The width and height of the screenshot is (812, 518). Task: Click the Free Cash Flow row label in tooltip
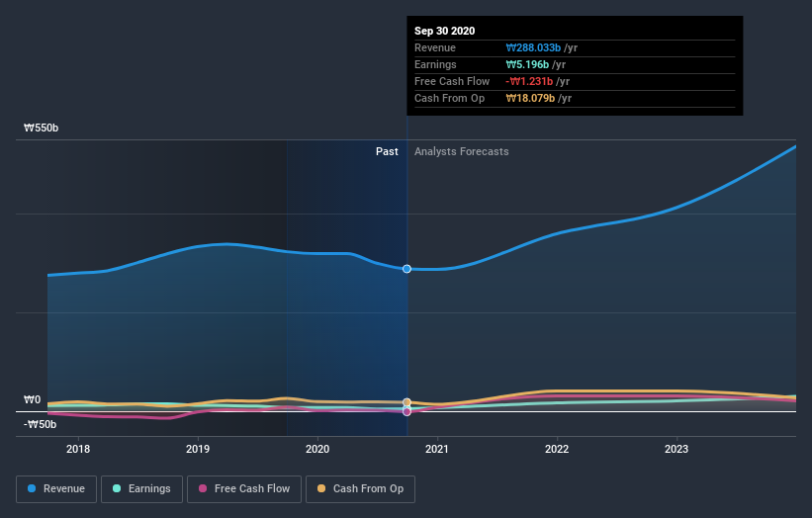pyautogui.click(x=452, y=81)
